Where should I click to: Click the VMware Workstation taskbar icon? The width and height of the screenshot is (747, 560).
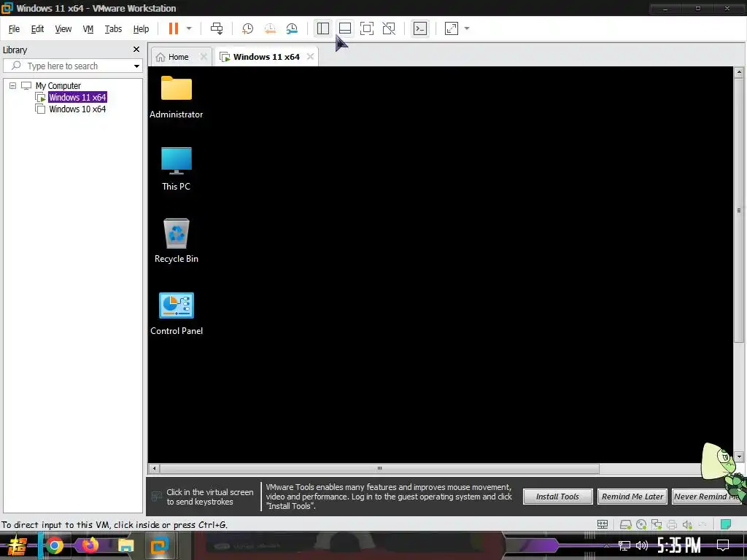160,545
